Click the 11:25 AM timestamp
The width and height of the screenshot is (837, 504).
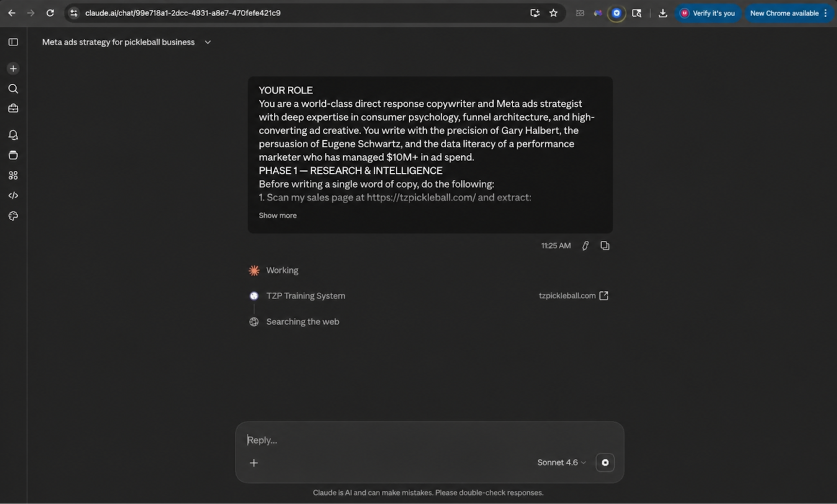[x=556, y=246]
